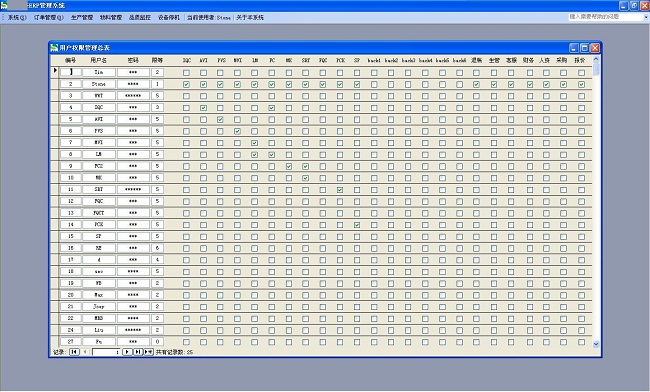
Task: Open the 订单管理 menu
Action: point(49,17)
